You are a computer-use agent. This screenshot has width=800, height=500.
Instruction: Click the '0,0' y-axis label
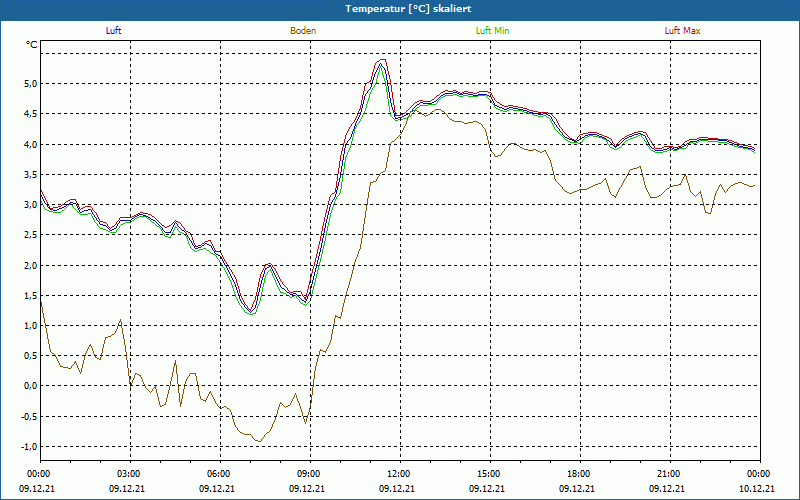coord(31,386)
